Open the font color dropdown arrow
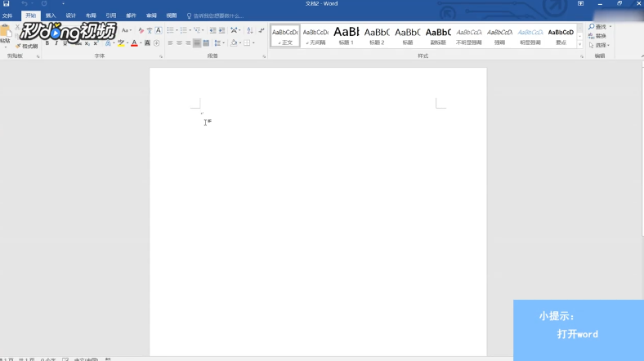The width and height of the screenshot is (644, 361). (x=141, y=43)
